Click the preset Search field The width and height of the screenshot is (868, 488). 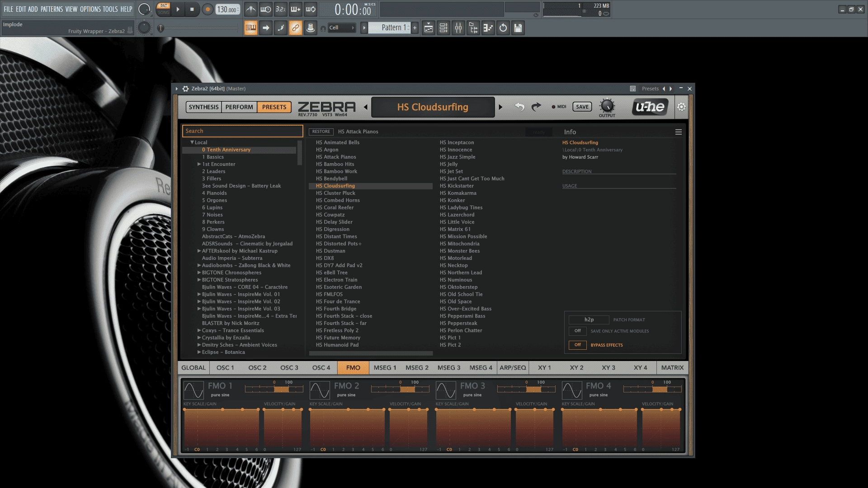click(x=243, y=131)
